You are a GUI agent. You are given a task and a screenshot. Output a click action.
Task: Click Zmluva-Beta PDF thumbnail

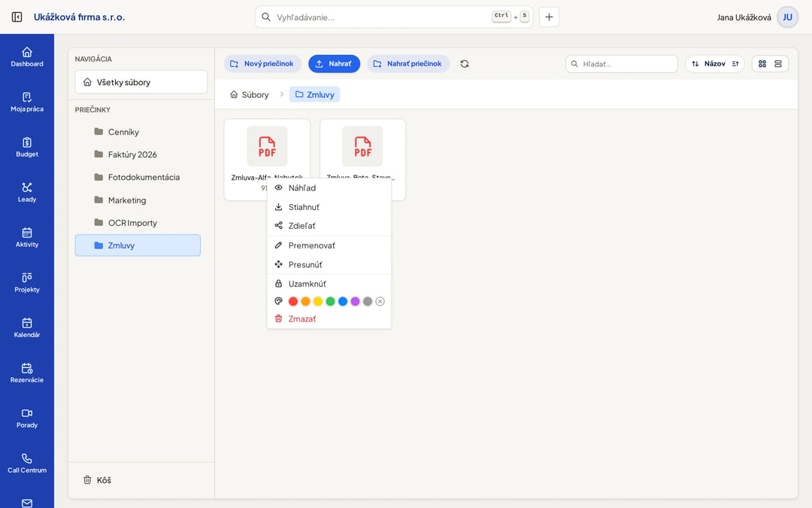pyautogui.click(x=362, y=146)
